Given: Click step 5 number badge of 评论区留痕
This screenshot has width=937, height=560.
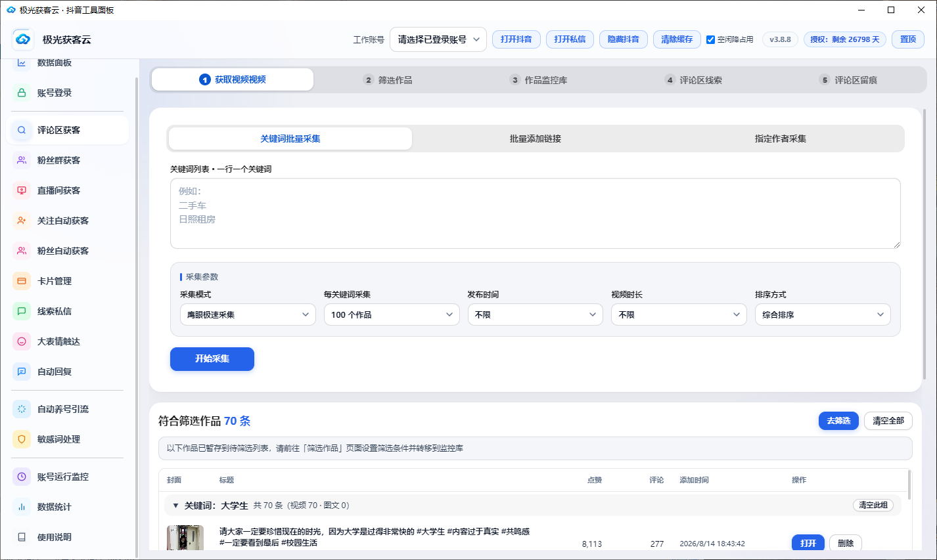Looking at the screenshot, I should [x=825, y=80].
